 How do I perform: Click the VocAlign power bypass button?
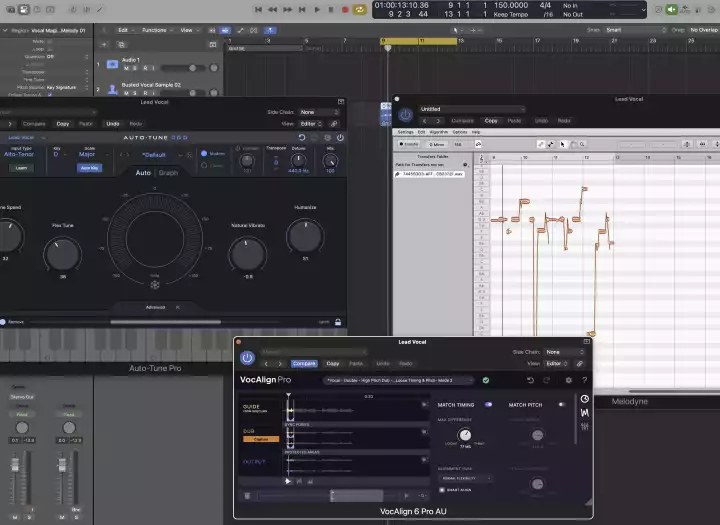pyautogui.click(x=247, y=358)
